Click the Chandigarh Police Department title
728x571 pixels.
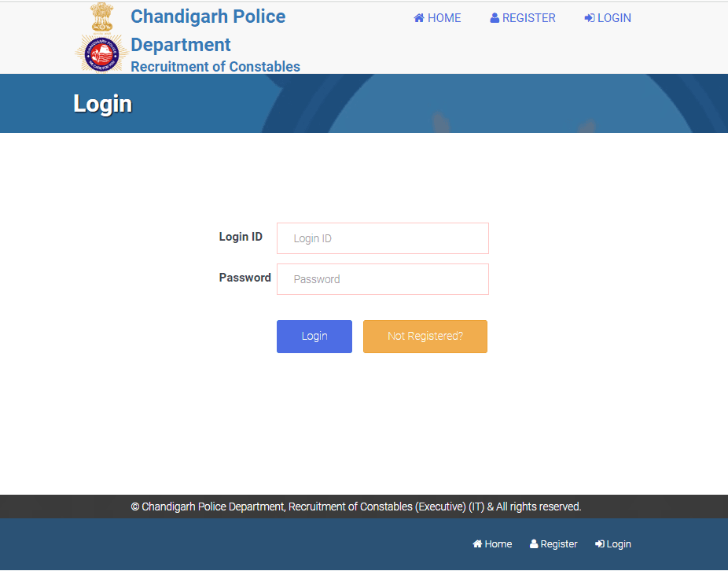point(208,31)
